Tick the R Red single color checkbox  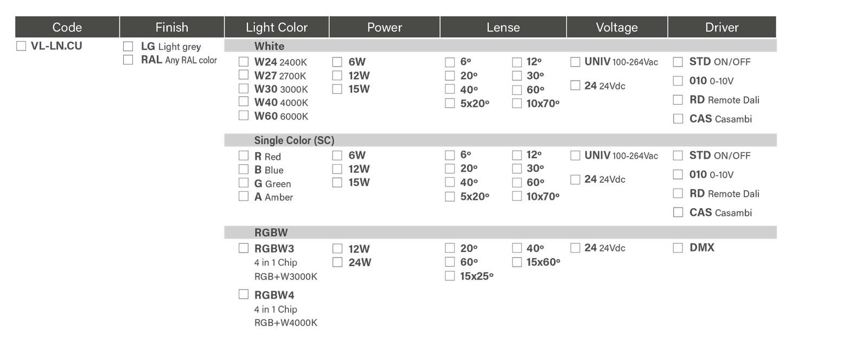pos(244,156)
